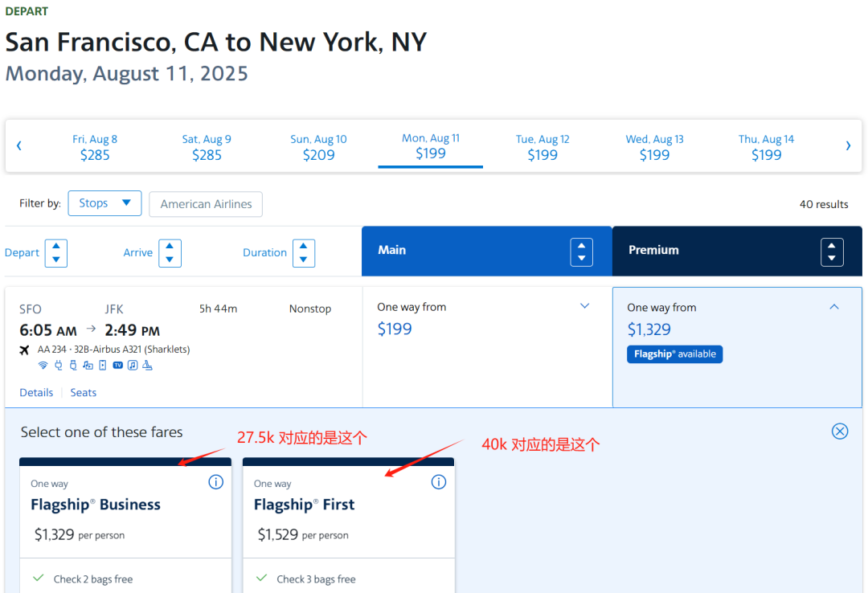The width and height of the screenshot is (868, 593).
Task: Sort flights by duration
Action: click(303, 252)
